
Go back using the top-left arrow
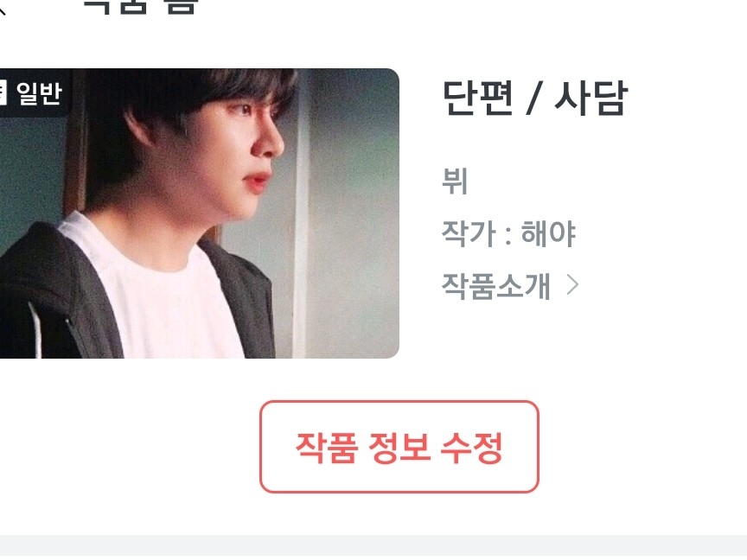coord(3,9)
